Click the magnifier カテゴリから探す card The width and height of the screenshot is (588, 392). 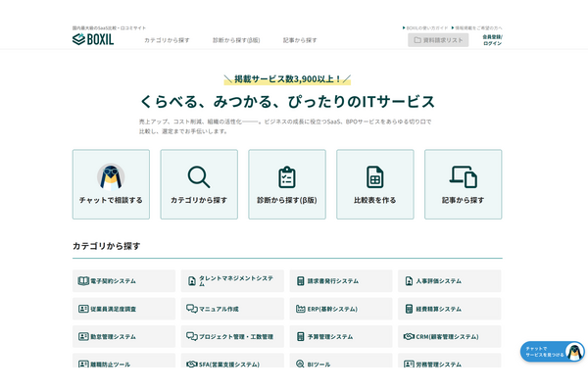(x=199, y=184)
